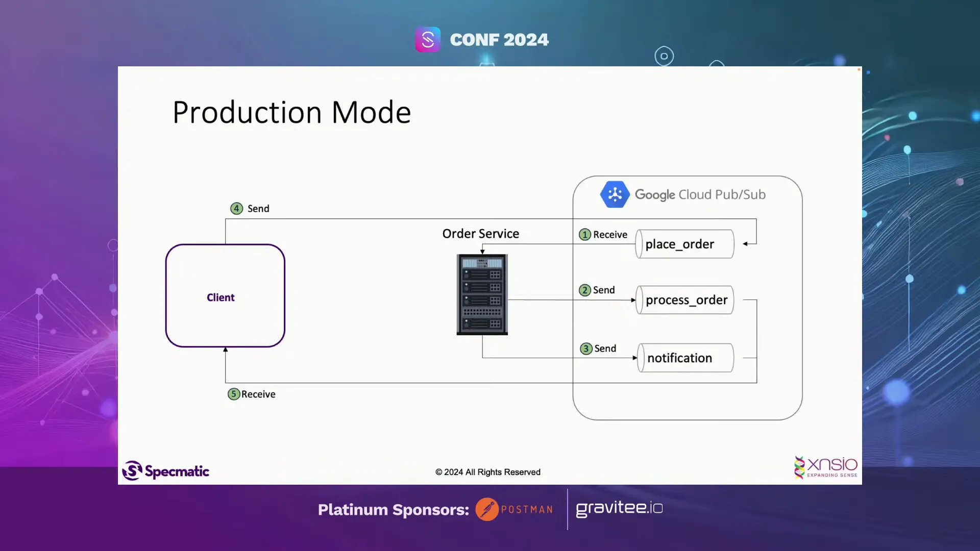Click the step 3 'Send' label

605,348
